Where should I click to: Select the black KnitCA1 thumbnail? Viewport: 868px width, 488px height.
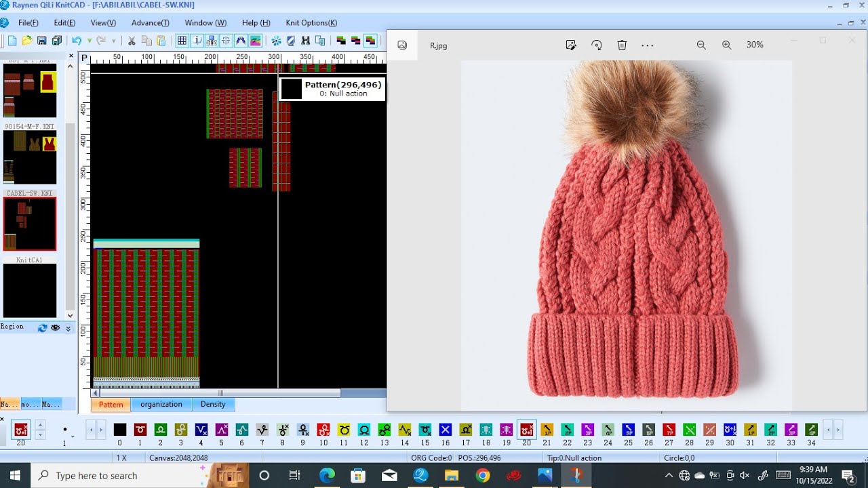[30, 291]
